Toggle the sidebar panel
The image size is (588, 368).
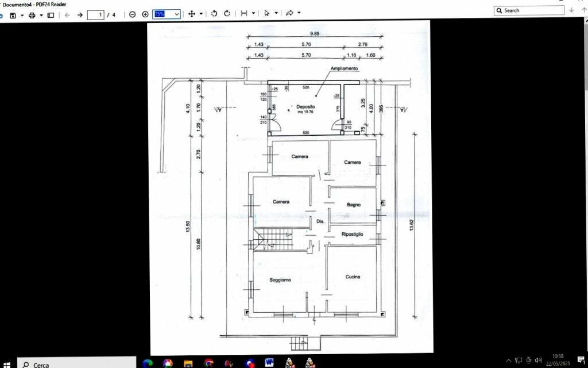click(51, 14)
